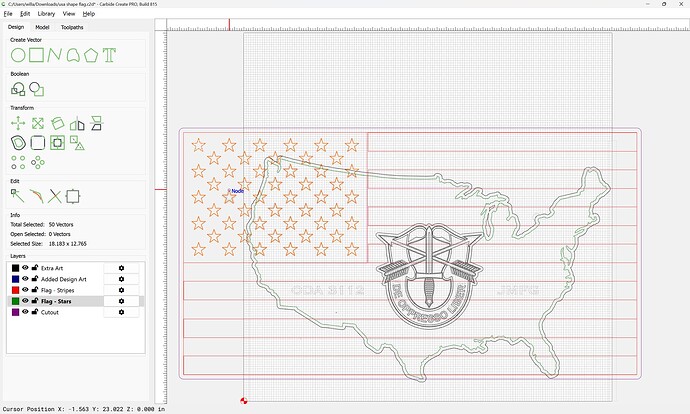Open settings gear for Added Design Art layer

click(x=121, y=279)
